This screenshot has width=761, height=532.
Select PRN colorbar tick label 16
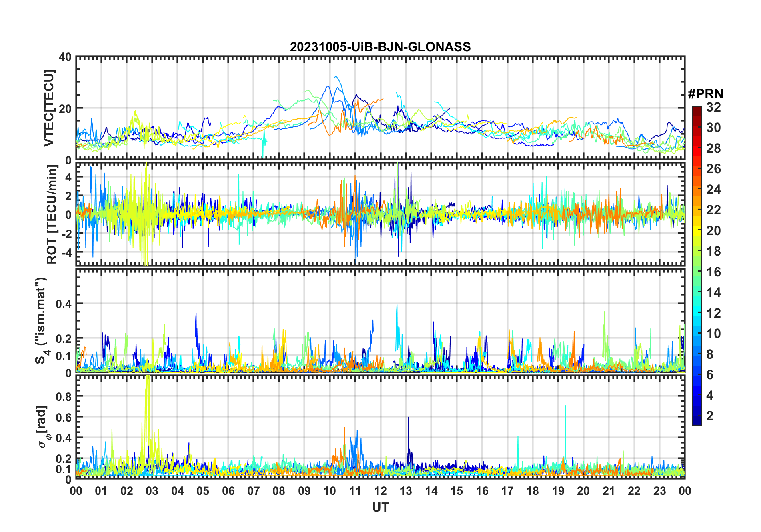coord(713,272)
